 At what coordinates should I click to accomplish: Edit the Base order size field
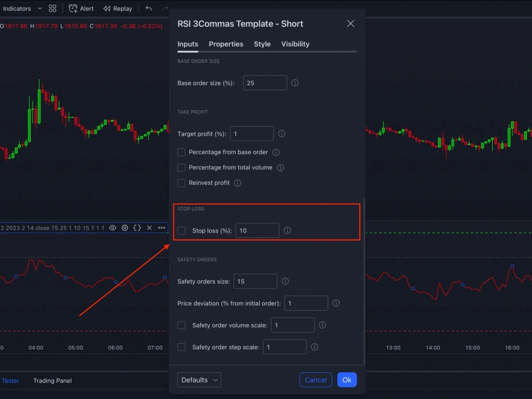coord(265,83)
